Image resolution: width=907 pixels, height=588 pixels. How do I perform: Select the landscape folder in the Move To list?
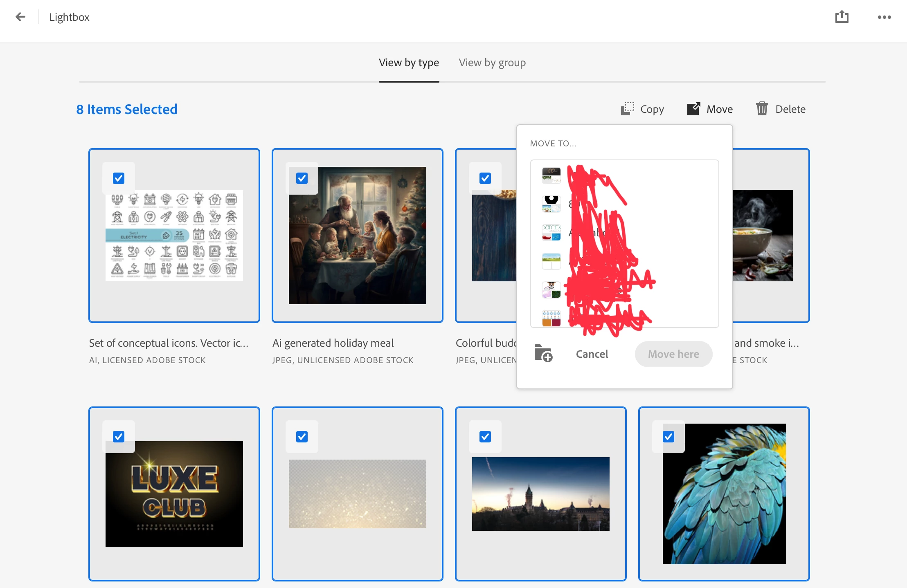551,261
